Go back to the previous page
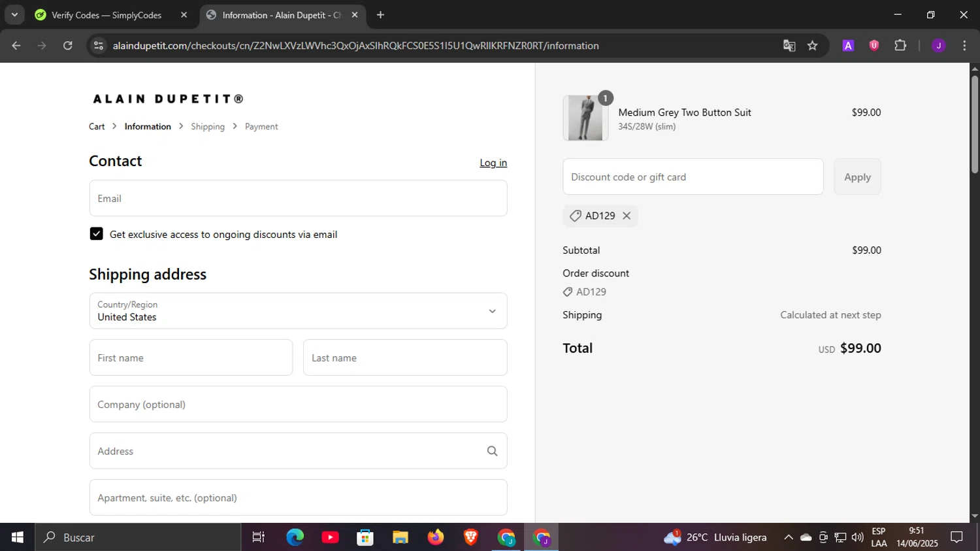The width and height of the screenshot is (980, 551). (16, 46)
